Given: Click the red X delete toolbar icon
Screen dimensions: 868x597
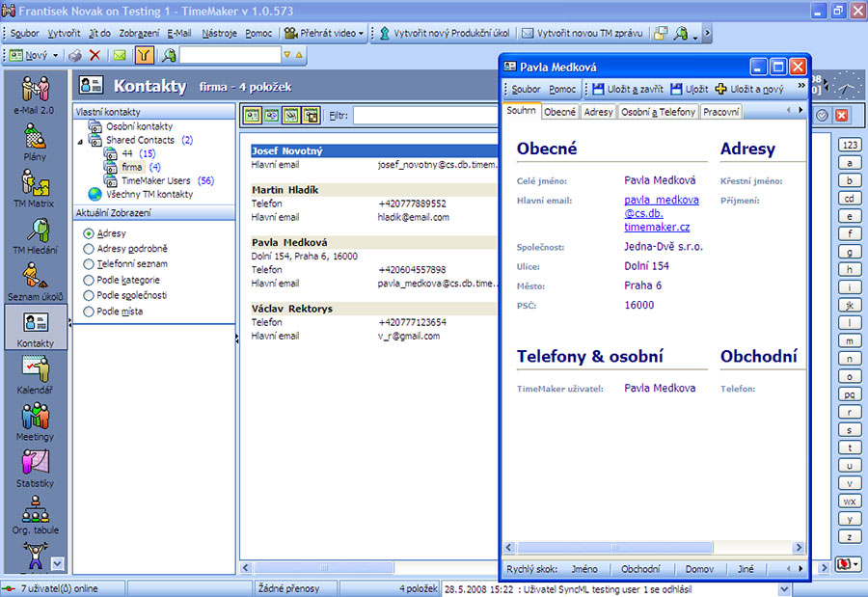Looking at the screenshot, I should click(95, 55).
